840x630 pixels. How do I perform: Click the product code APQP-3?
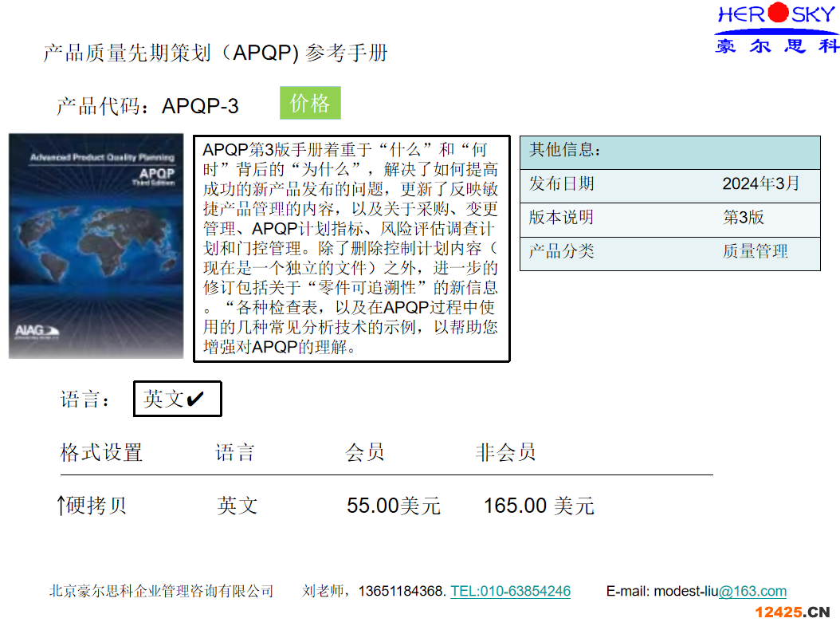click(200, 106)
